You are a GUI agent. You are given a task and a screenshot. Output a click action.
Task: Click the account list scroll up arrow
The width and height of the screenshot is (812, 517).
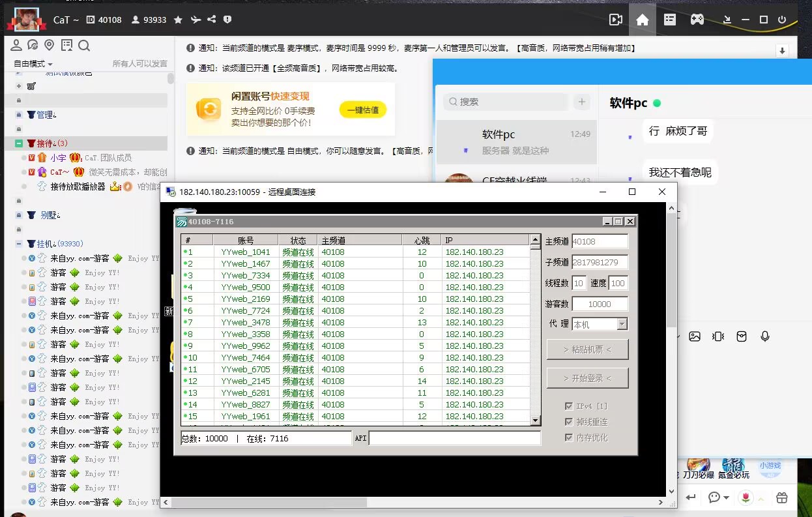(536, 240)
